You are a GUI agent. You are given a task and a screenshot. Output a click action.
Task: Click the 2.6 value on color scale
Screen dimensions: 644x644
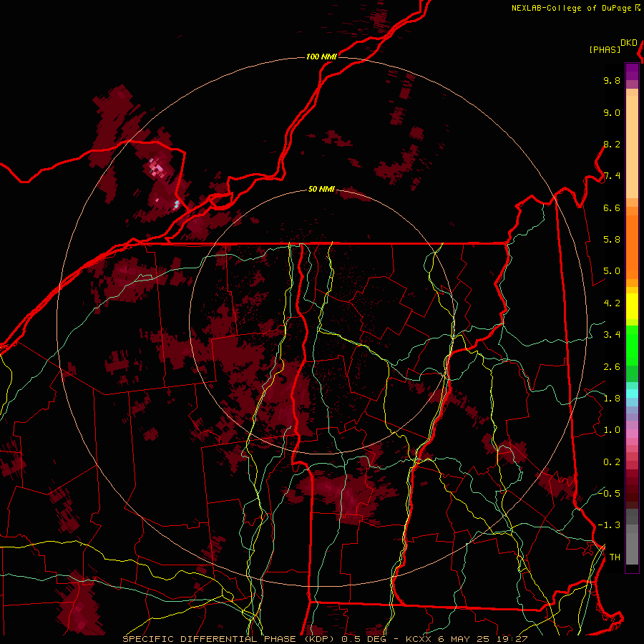612,367
